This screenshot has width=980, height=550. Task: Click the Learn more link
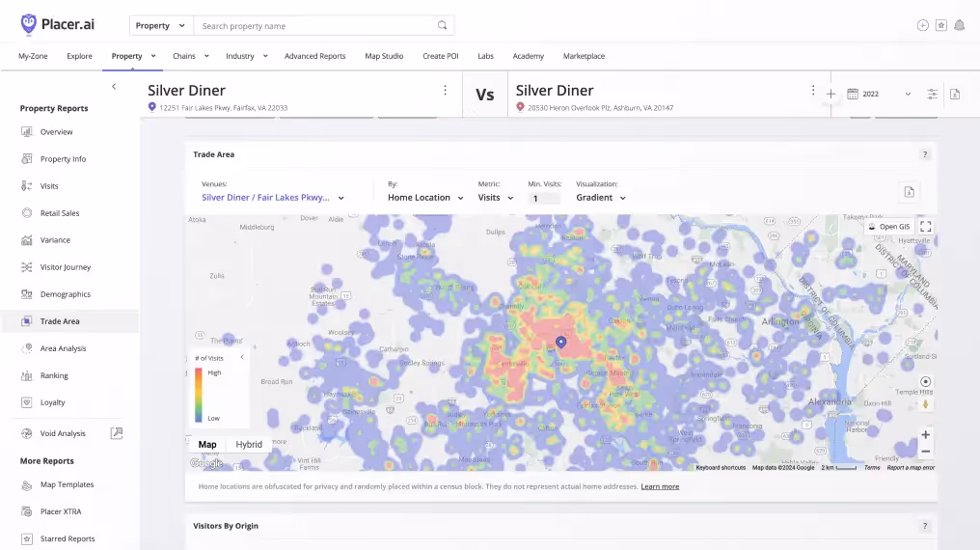pyautogui.click(x=660, y=486)
